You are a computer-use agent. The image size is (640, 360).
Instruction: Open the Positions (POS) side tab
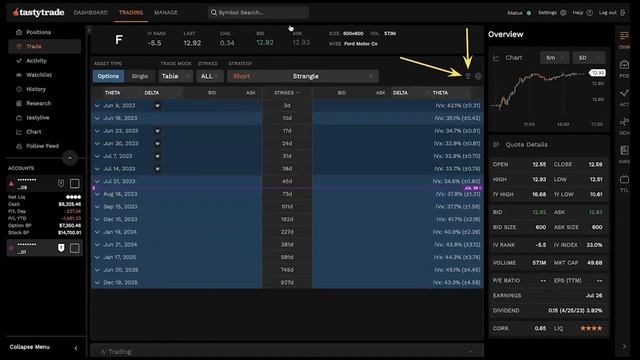coord(624,69)
